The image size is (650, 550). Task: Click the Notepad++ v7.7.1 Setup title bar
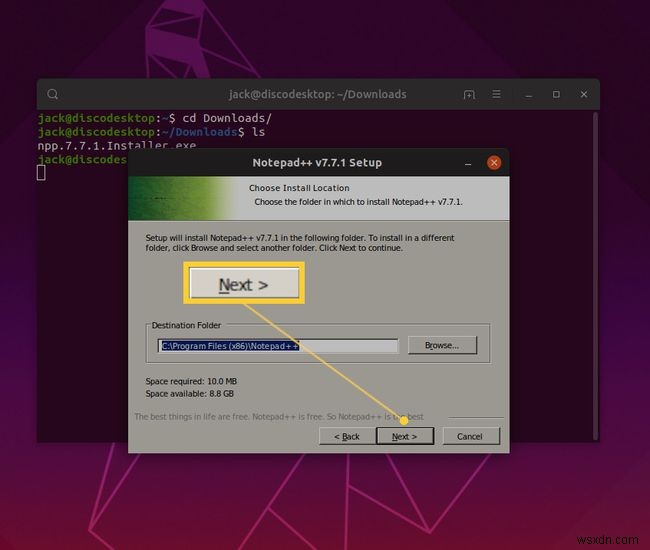[x=317, y=162]
